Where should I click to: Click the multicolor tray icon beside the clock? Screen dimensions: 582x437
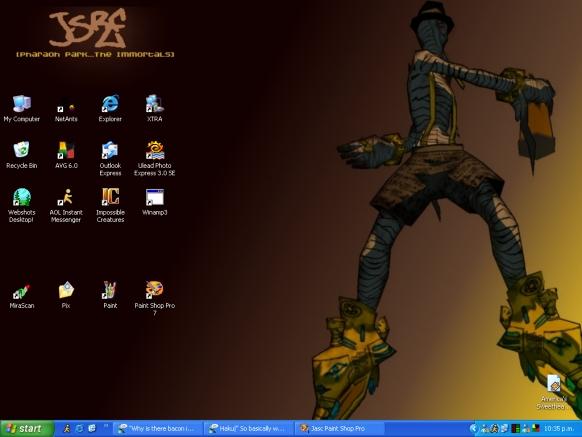536,428
